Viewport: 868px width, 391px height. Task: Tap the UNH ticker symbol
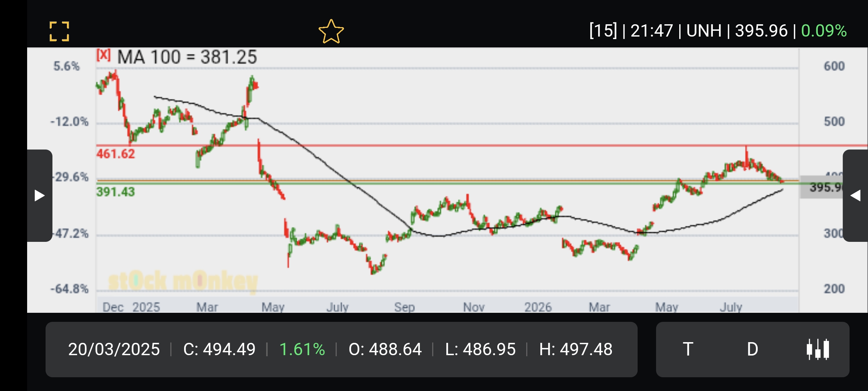coord(704,31)
